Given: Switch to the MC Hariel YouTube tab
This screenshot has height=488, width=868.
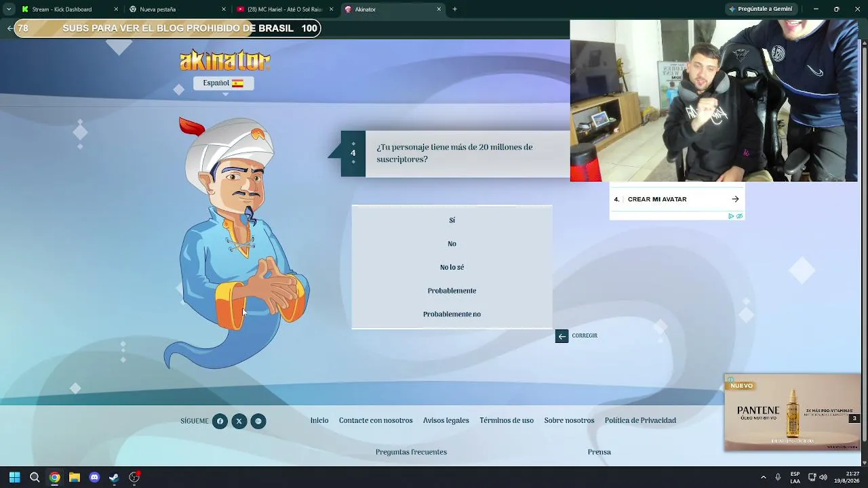Looking at the screenshot, I should pos(283,9).
